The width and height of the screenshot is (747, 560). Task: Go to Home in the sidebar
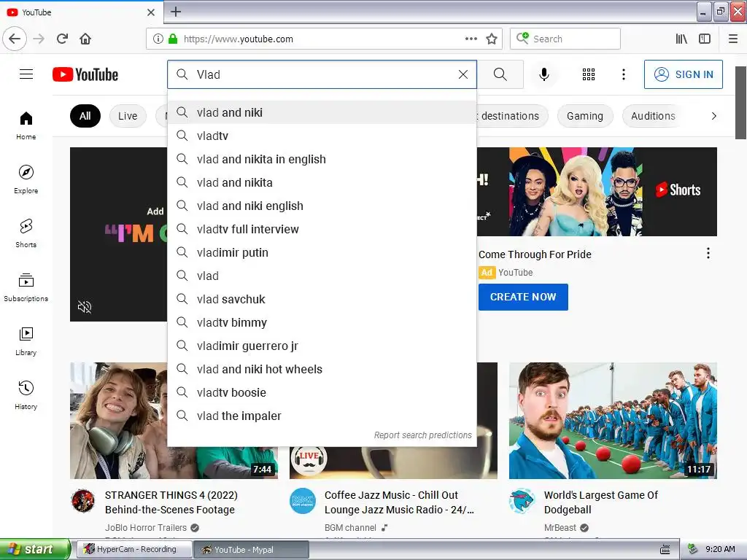26,125
